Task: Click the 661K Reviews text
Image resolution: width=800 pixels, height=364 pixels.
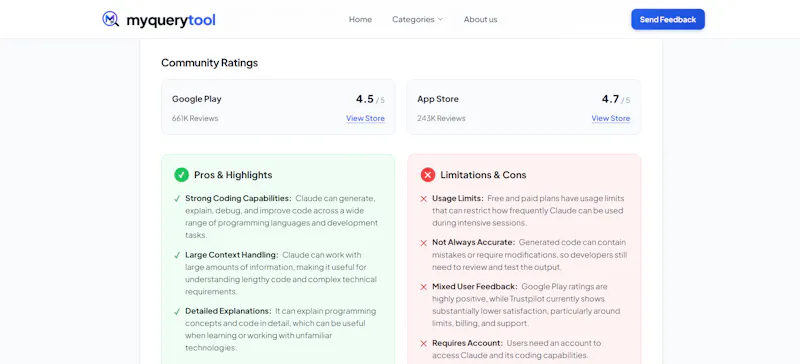Action: click(x=195, y=118)
